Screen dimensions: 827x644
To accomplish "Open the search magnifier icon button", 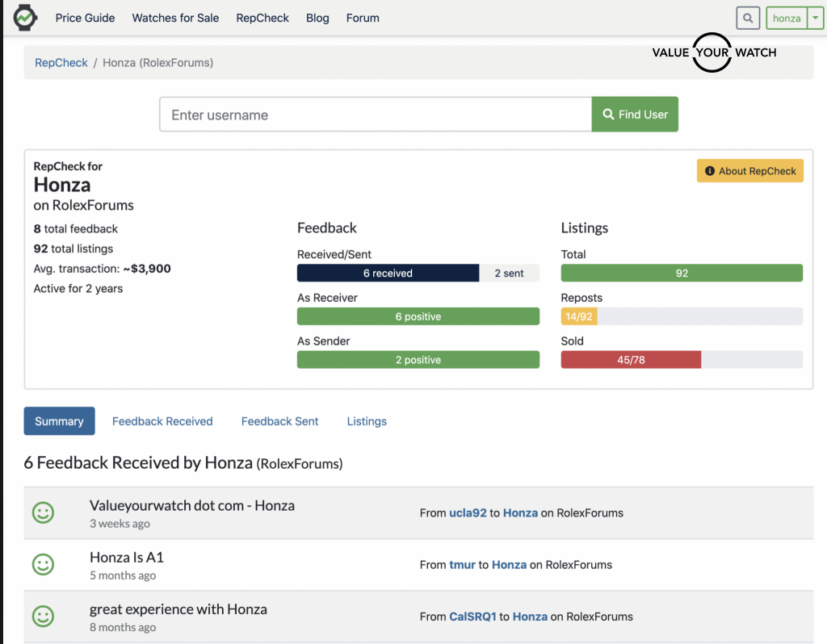I will [x=749, y=18].
